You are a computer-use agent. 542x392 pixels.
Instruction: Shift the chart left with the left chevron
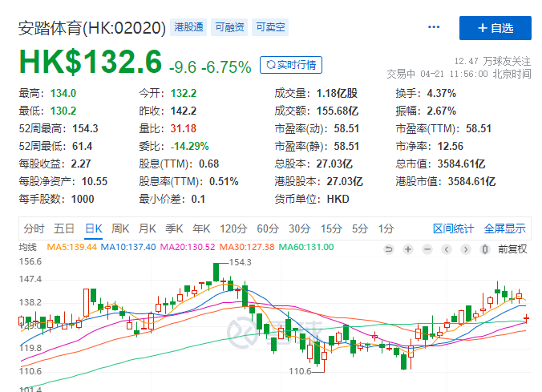click(447, 249)
